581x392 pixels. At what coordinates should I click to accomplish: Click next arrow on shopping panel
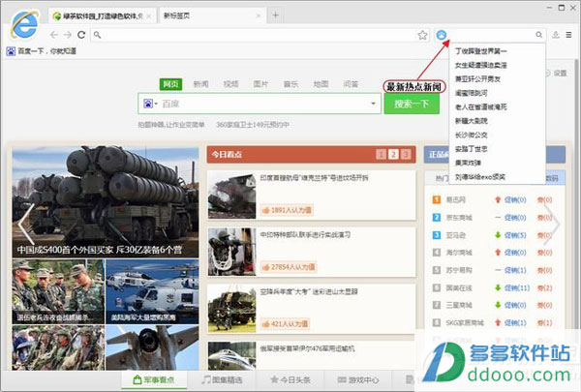[552, 224]
